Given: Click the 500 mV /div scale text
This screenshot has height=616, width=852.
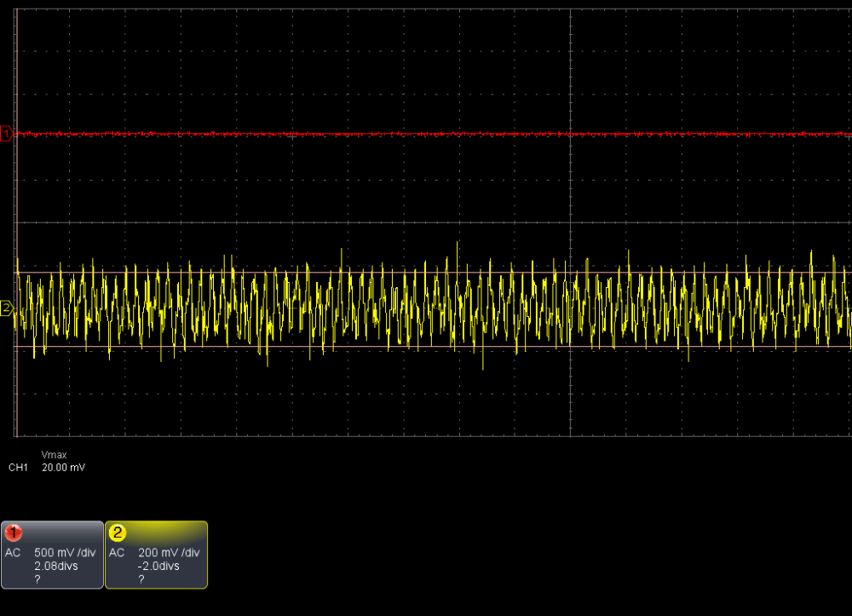Looking at the screenshot, I should pos(65,552).
